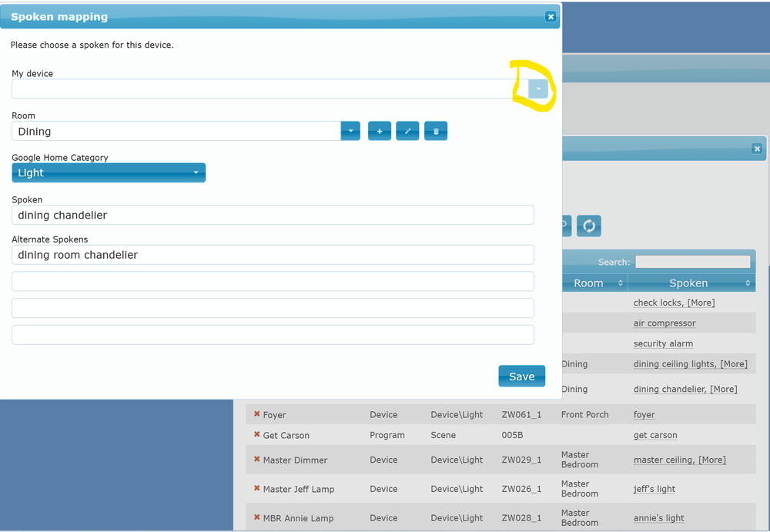Image resolution: width=770 pixels, height=532 pixels.
Task: Close the background panel with X button
Action: tap(757, 149)
